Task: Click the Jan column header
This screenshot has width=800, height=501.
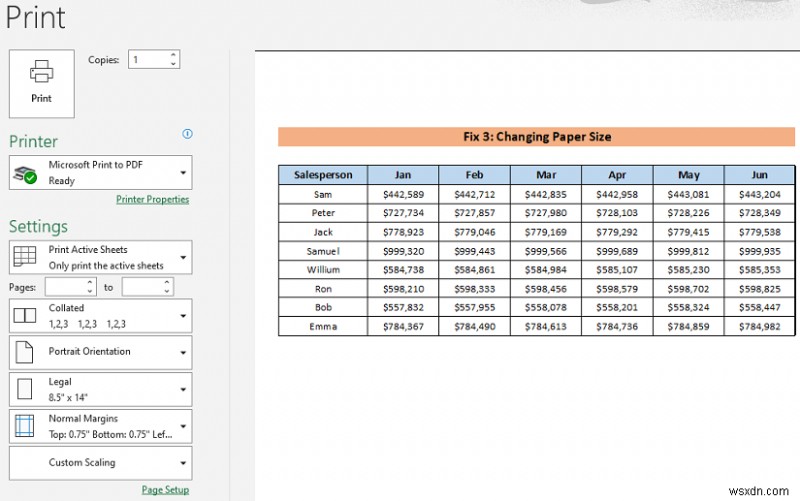Action: tap(403, 175)
